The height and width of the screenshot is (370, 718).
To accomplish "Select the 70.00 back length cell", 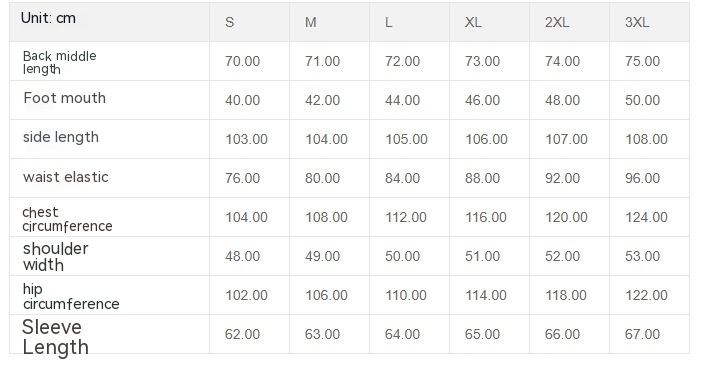I will (250, 61).
